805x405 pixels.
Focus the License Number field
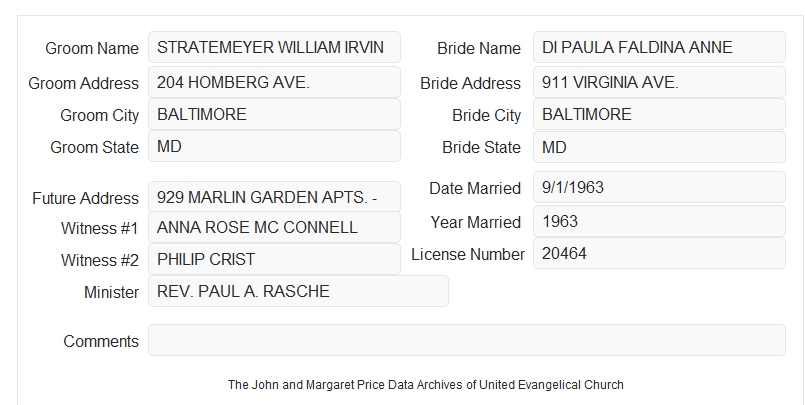pos(659,253)
